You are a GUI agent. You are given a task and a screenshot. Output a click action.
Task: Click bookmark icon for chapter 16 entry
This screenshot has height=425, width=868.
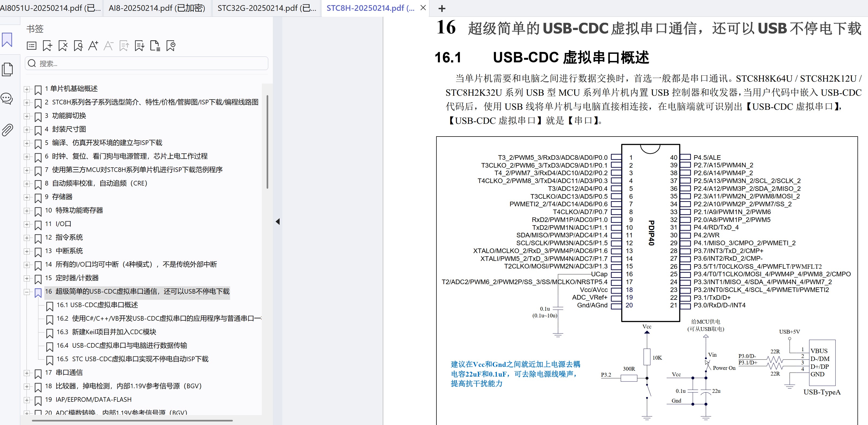[38, 293]
